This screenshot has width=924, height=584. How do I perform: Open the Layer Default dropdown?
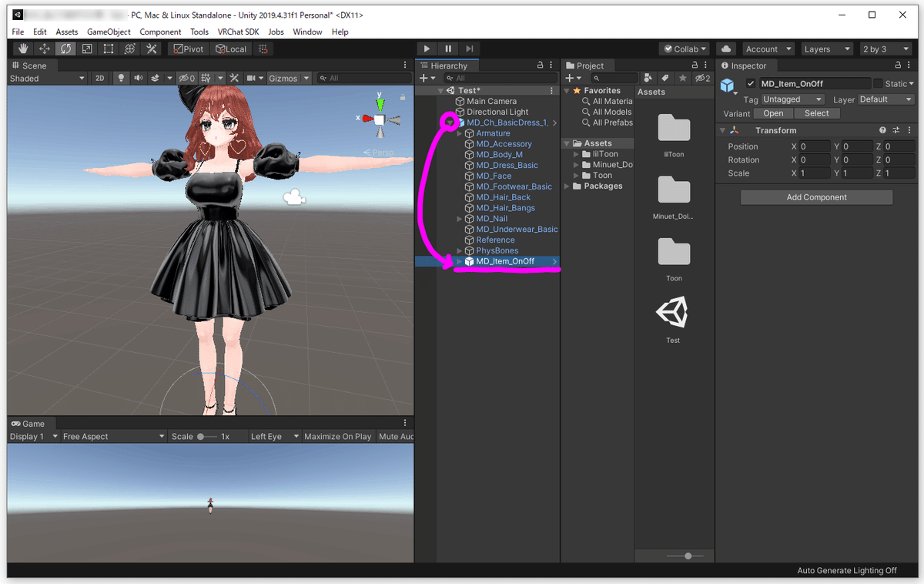tap(885, 99)
